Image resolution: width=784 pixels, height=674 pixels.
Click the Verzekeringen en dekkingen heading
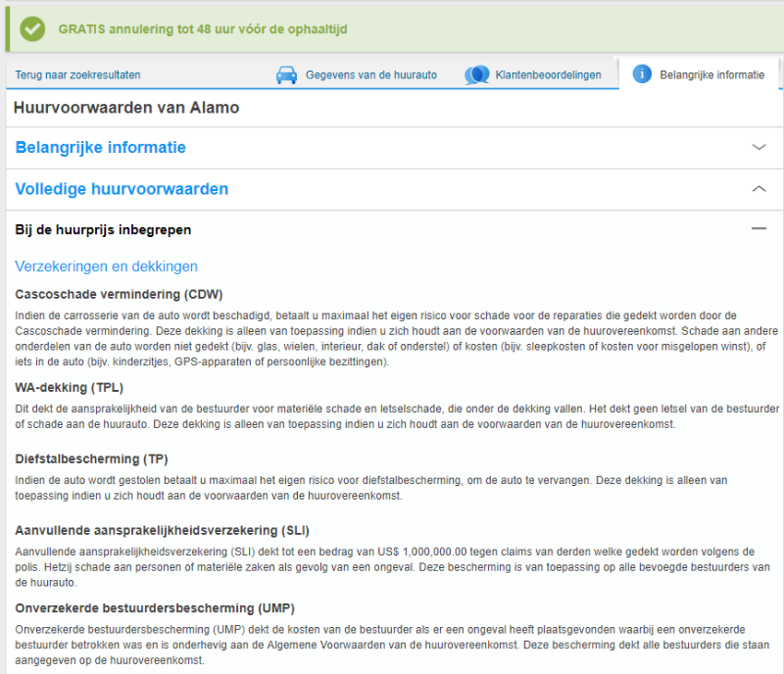106,265
